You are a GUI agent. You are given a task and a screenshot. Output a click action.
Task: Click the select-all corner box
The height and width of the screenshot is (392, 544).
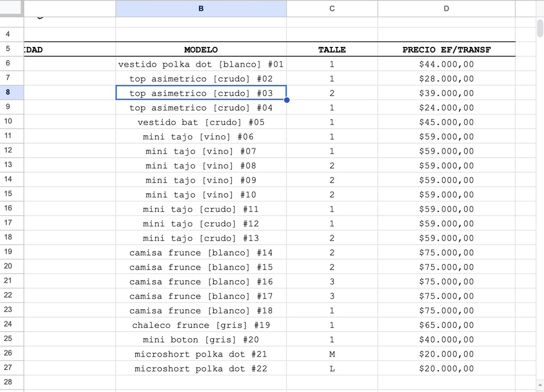tap(11, 8)
